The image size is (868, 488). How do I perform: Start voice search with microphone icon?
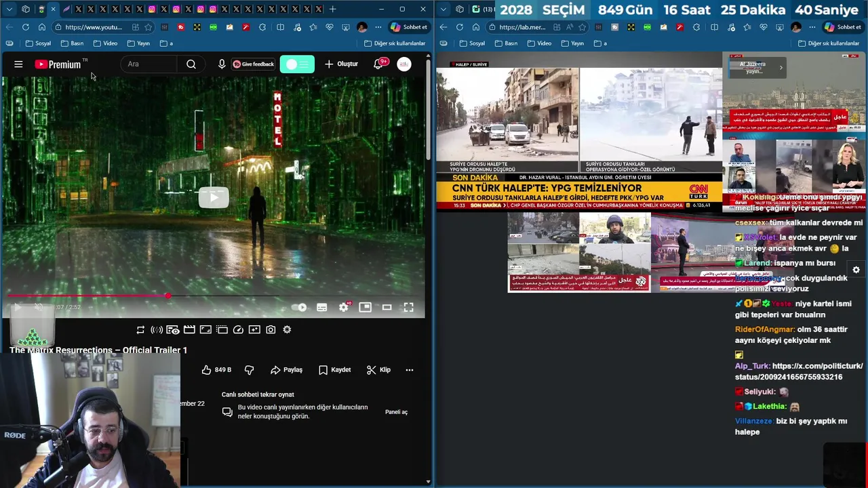tap(222, 64)
